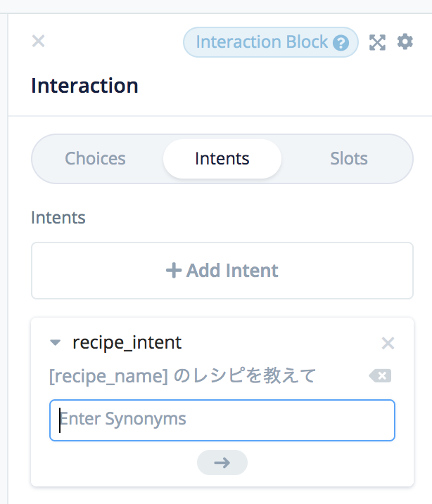Click the のレシピを教えて utterance text

click(x=245, y=377)
